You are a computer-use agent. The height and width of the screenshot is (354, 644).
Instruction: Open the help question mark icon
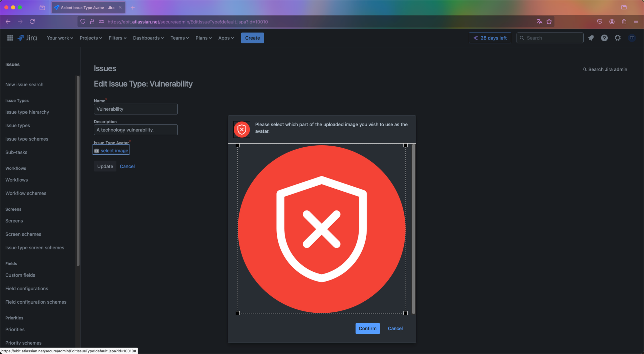coord(604,38)
